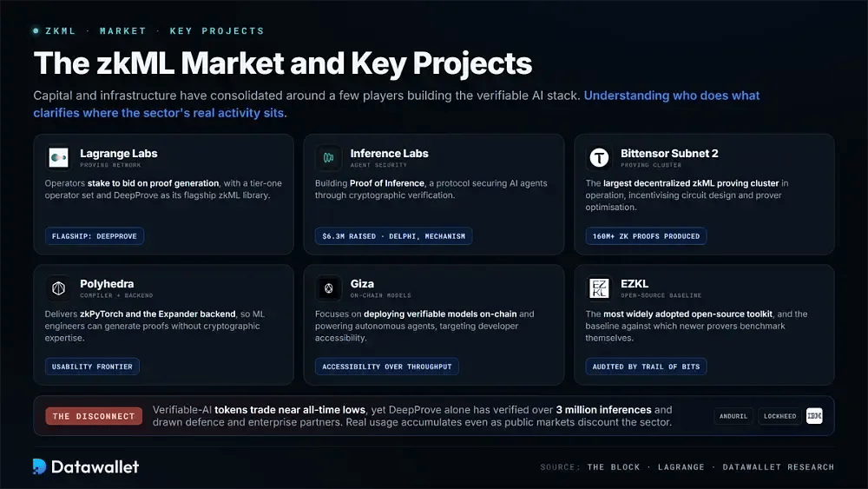The image size is (868, 489).
Task: Click the AGENT SECURITY subtitle
Action: (378, 165)
